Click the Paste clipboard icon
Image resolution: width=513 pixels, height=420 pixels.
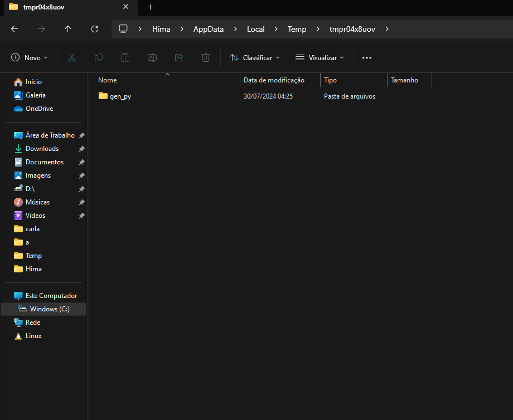click(125, 57)
